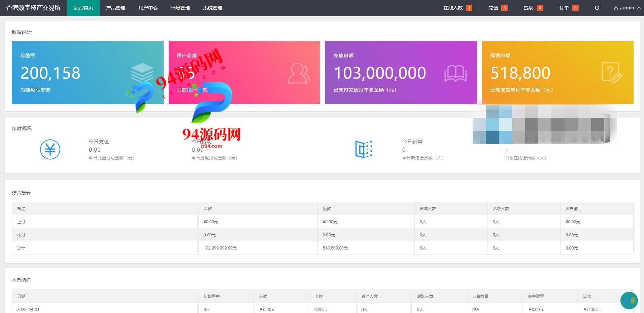Click the 充值 notification counter
The image size is (644, 313).
coord(498,8)
